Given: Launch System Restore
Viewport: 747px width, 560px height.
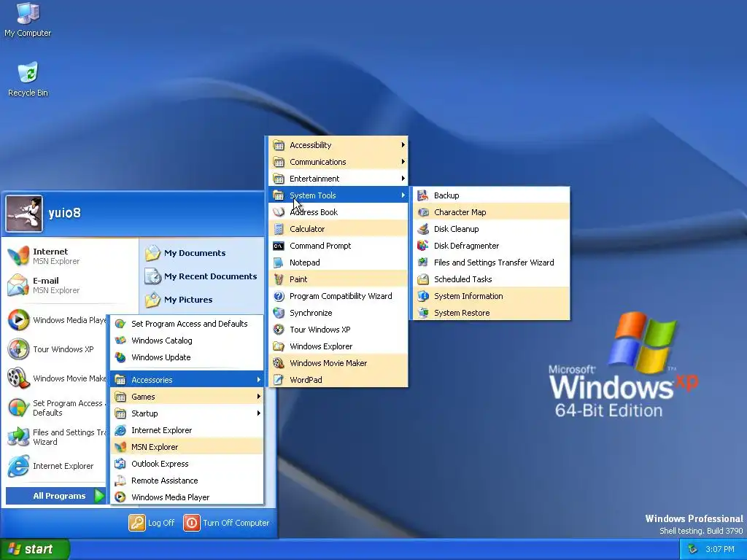Looking at the screenshot, I should click(491, 313).
